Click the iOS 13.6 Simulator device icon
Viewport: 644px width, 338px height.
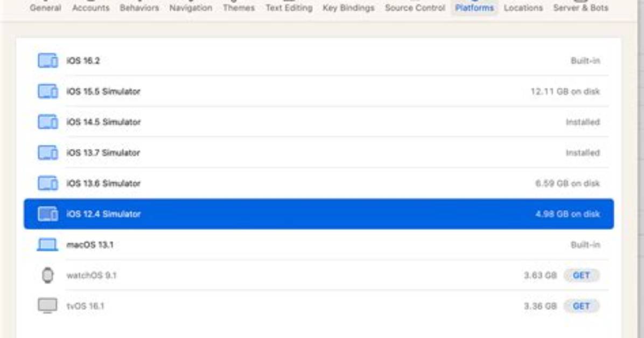(x=47, y=183)
